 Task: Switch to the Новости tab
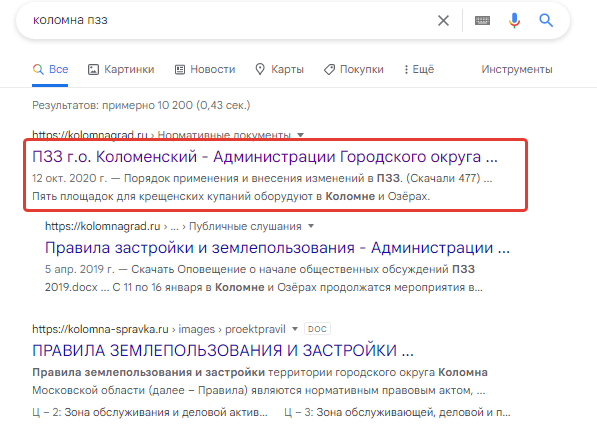tap(205, 69)
